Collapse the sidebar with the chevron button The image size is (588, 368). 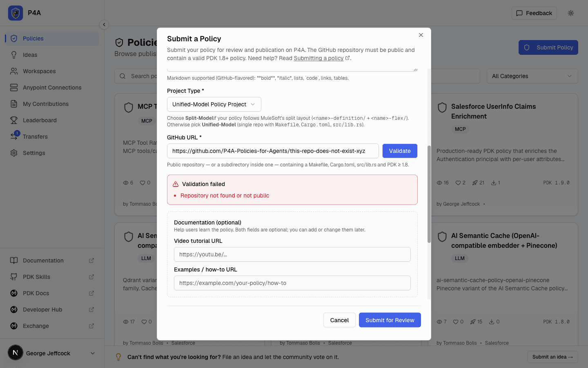coord(104,25)
